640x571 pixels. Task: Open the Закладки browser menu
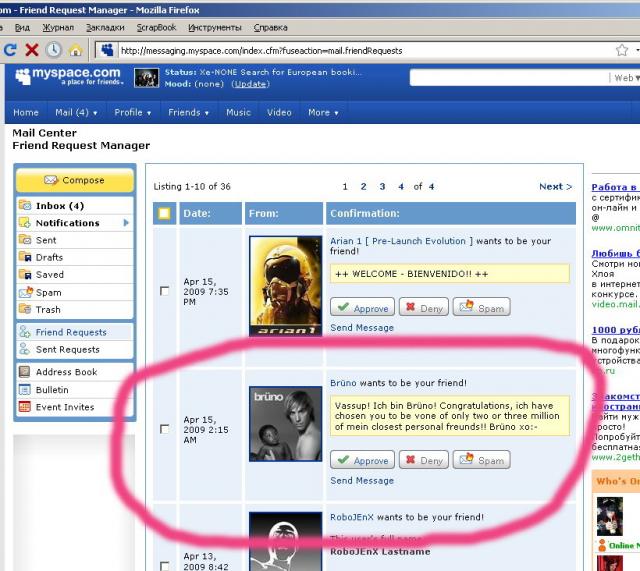[x=105, y=27]
